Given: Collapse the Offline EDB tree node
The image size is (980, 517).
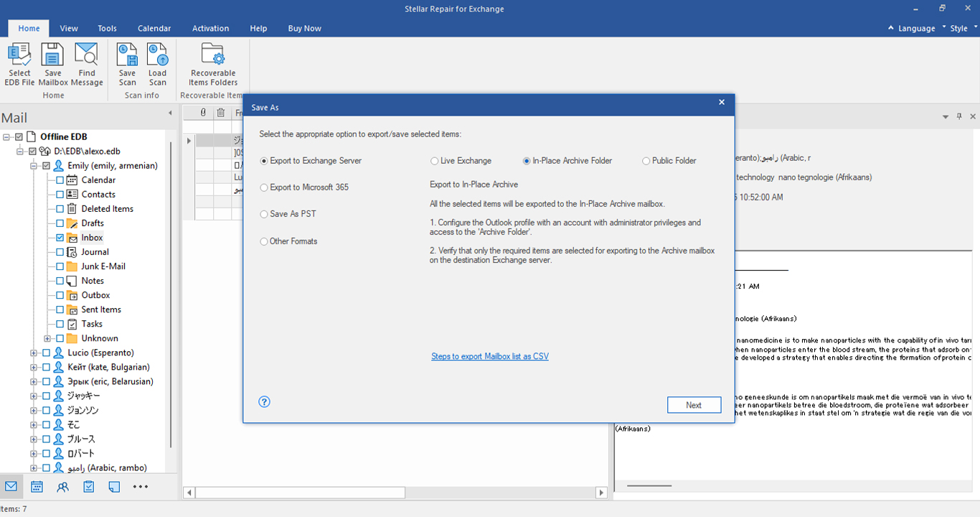Looking at the screenshot, I should pos(6,136).
